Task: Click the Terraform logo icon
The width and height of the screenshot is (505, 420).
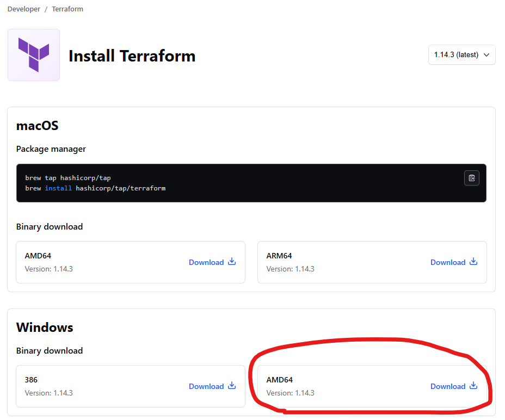Action: coord(34,55)
